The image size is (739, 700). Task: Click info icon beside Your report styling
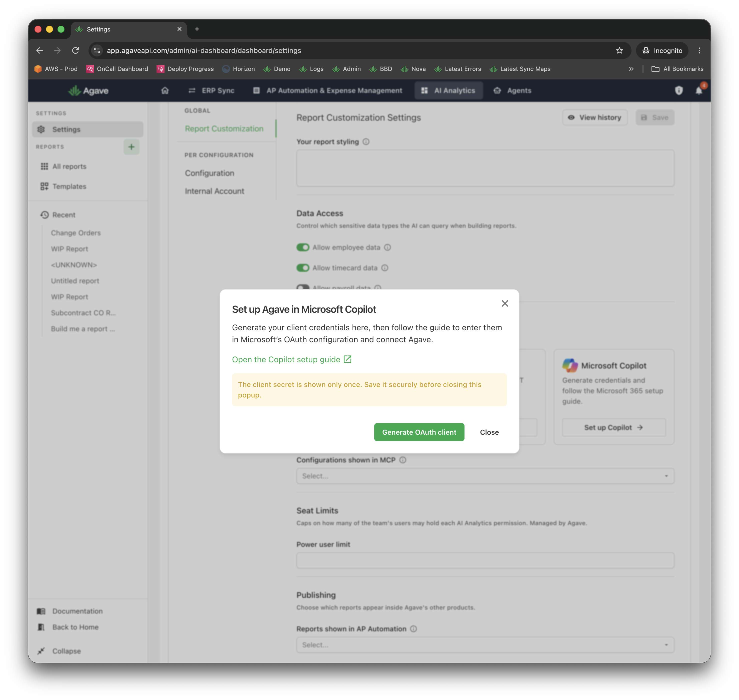coord(366,142)
